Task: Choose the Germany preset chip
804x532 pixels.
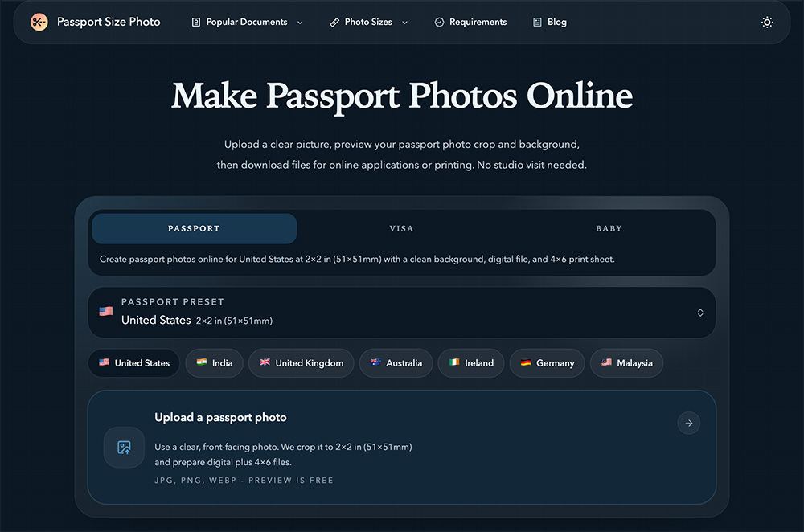Action: tap(547, 363)
